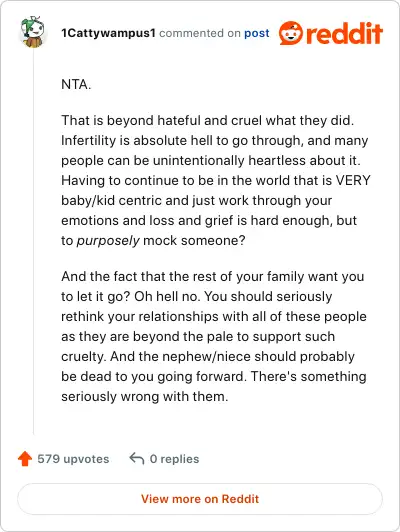This screenshot has height=532, width=400.
Task: Click the reddit wordmark text
Action: pyautogui.click(x=344, y=33)
